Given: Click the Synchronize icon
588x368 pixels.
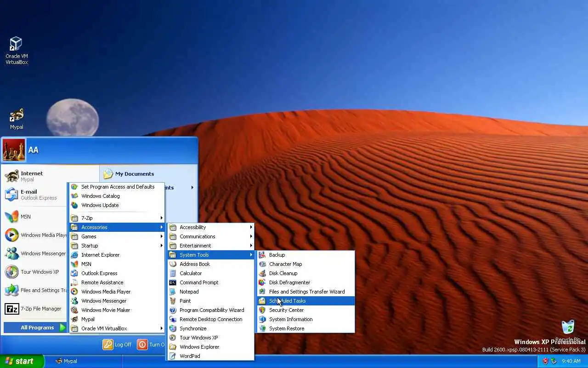Looking at the screenshot, I should click(x=173, y=328).
